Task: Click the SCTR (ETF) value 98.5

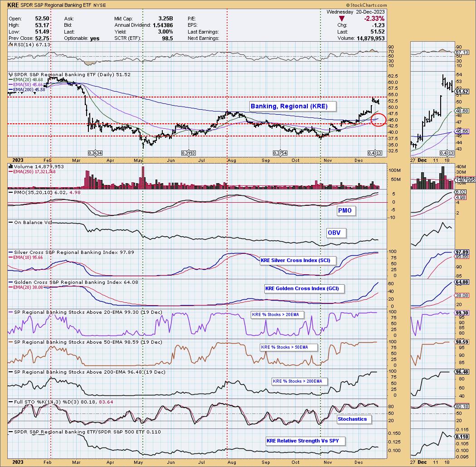Action: (167, 38)
